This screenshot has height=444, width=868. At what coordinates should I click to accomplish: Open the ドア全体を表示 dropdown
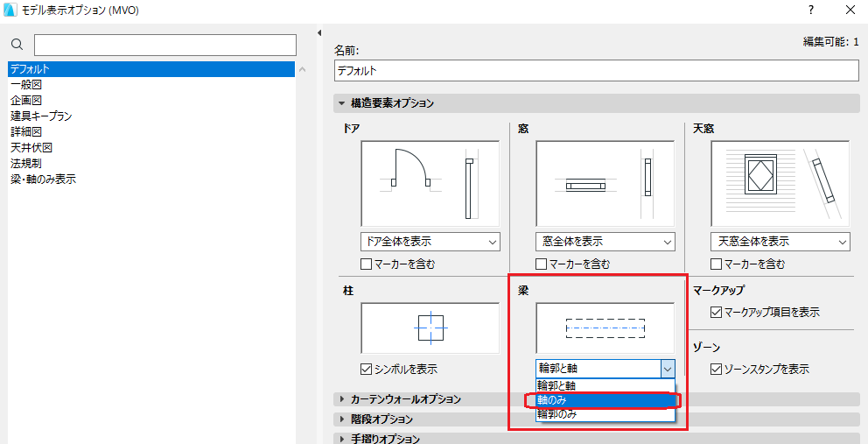[430, 242]
